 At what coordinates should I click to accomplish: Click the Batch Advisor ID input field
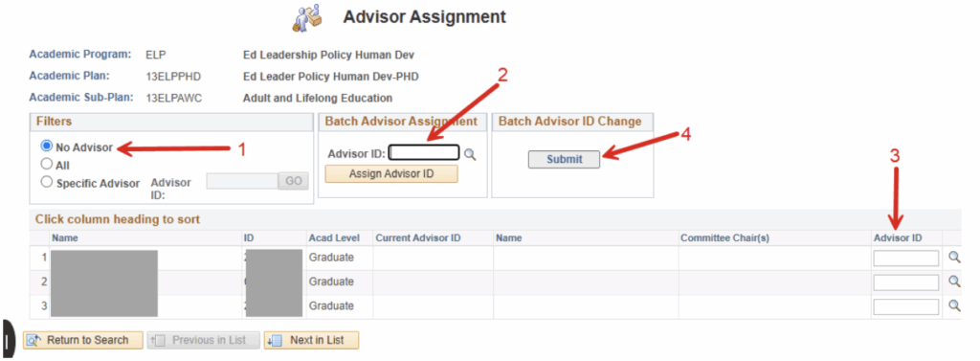click(424, 152)
